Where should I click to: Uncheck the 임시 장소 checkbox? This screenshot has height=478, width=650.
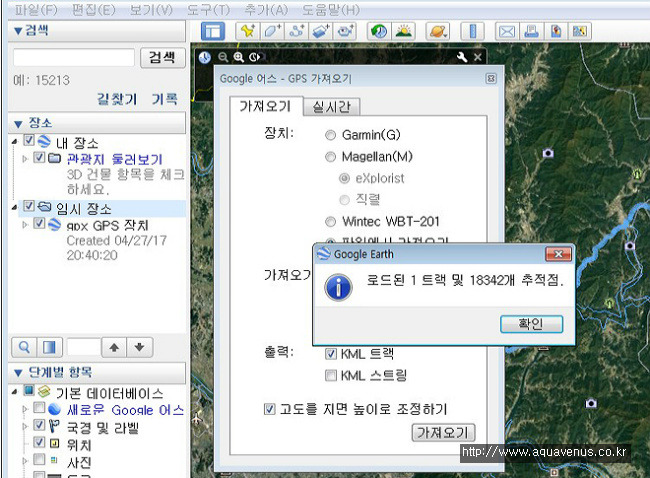tap(29, 206)
